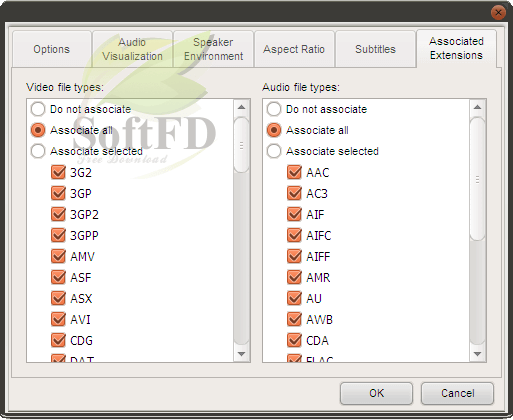Toggle the AVI video file checkbox
The height and width of the screenshot is (420, 513).
click(x=58, y=319)
